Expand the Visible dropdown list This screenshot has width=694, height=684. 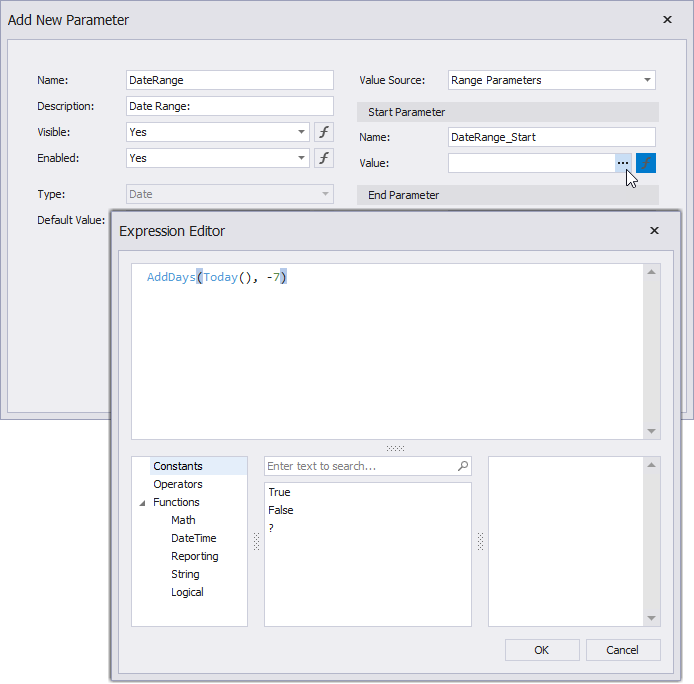302,132
